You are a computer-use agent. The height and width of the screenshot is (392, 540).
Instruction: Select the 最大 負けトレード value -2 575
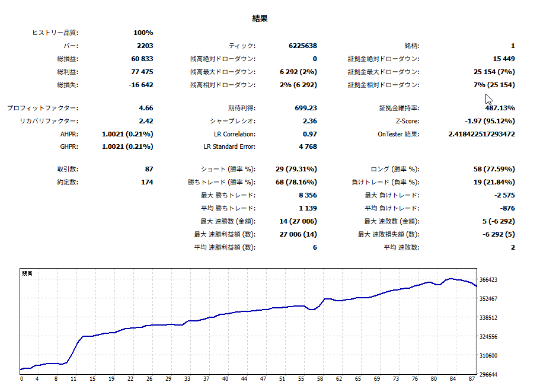tap(504, 195)
